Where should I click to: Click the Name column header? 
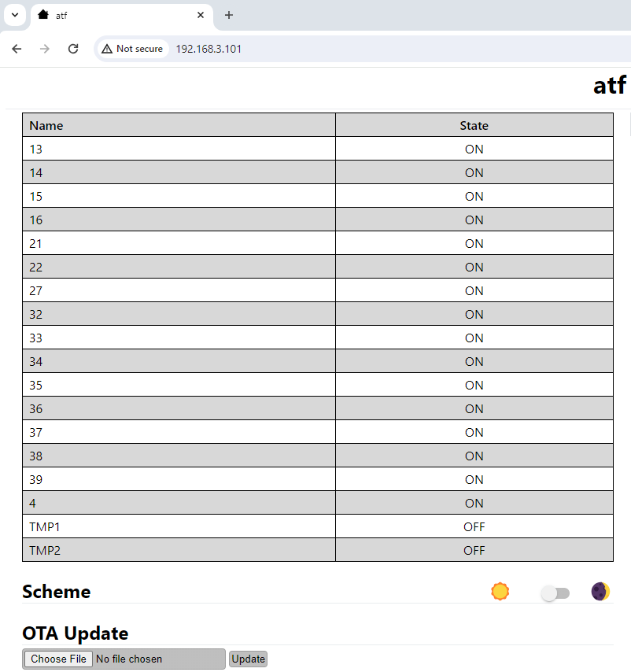(x=46, y=125)
